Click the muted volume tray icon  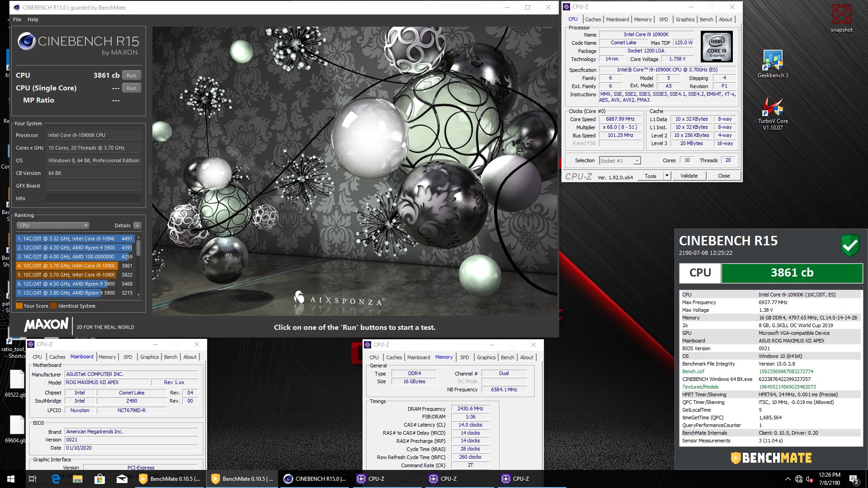click(x=810, y=479)
